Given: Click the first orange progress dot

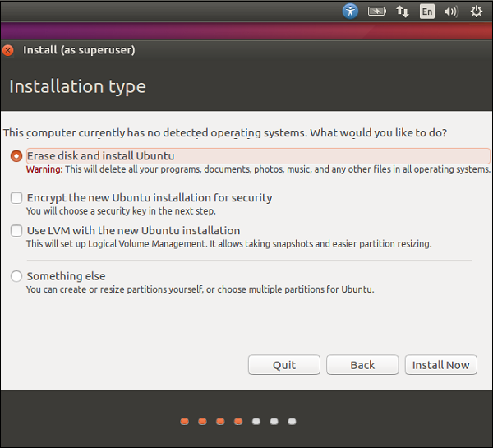Looking at the screenshot, I should (x=184, y=422).
